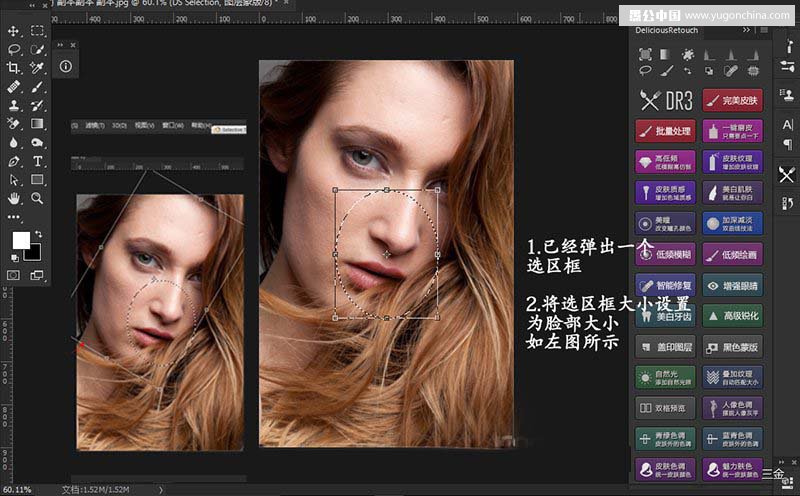Viewport: 800px width, 496px height.
Task: Click the frame-selection icon in DeliciousRetouch
Action: pyautogui.click(x=645, y=55)
